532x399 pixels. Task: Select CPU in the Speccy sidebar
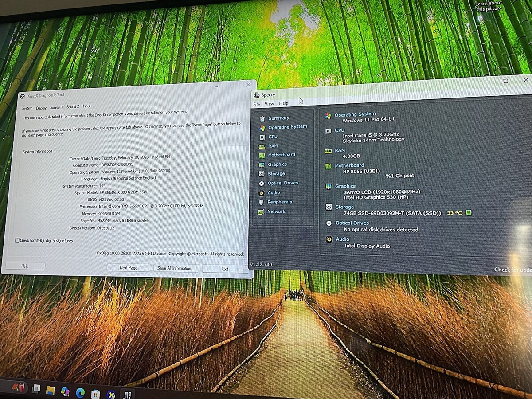point(273,137)
